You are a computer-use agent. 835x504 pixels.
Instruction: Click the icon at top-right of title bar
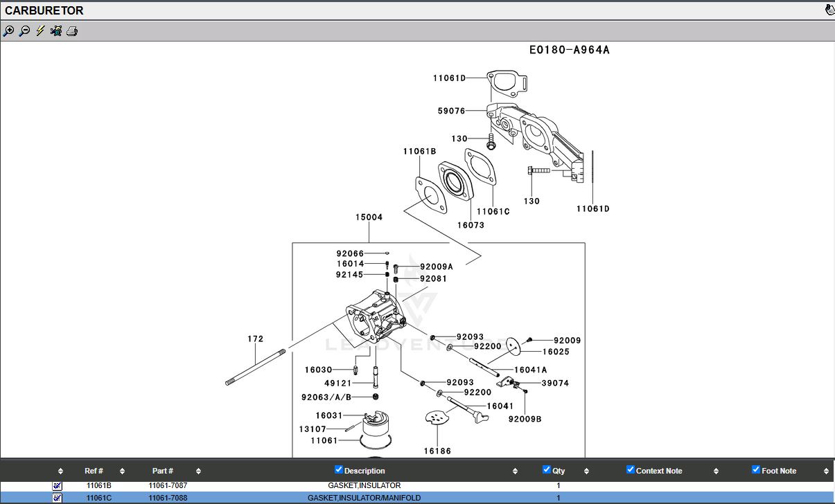coord(829,10)
